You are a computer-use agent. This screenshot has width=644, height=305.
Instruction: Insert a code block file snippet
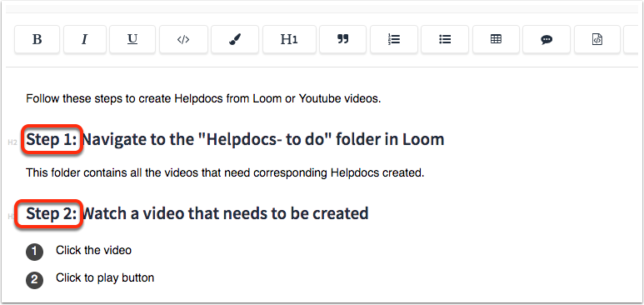point(597,39)
